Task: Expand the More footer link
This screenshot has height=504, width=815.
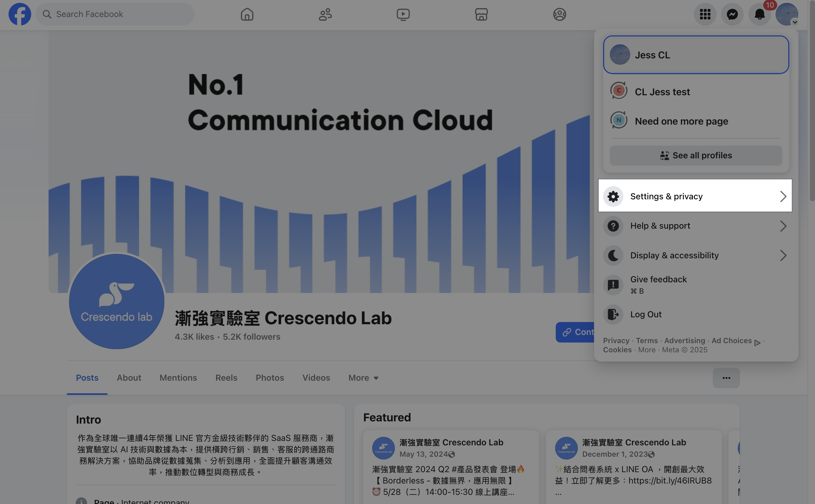Action: pyautogui.click(x=647, y=350)
